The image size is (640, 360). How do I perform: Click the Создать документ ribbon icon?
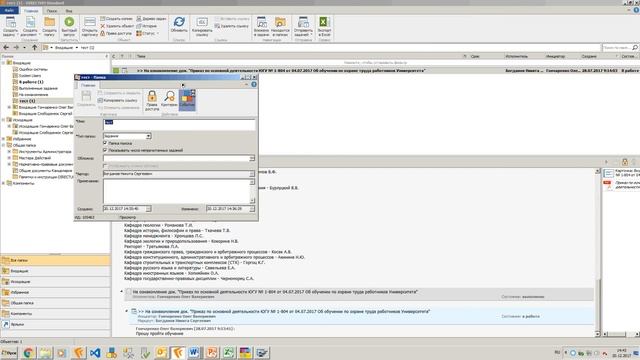30,27
